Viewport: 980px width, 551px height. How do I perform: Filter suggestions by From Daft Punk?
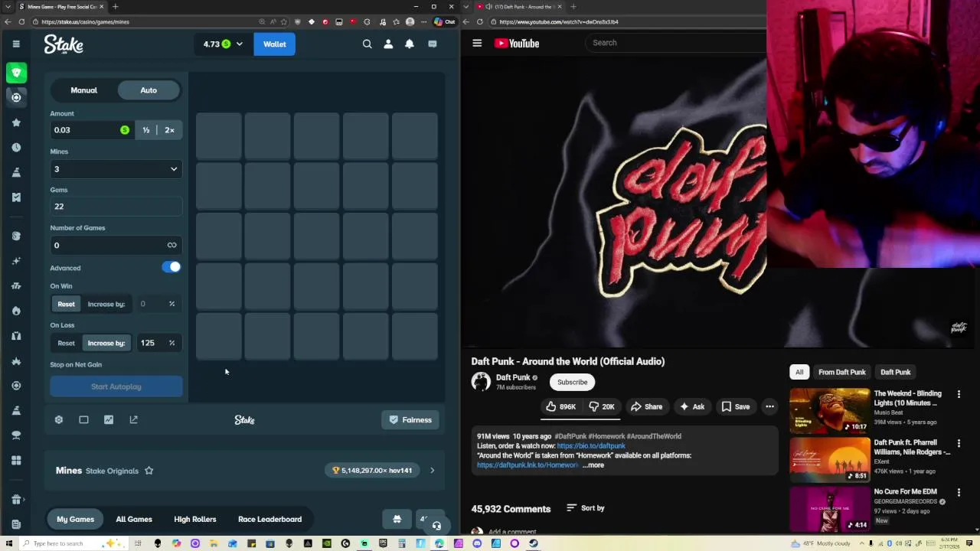coord(841,372)
